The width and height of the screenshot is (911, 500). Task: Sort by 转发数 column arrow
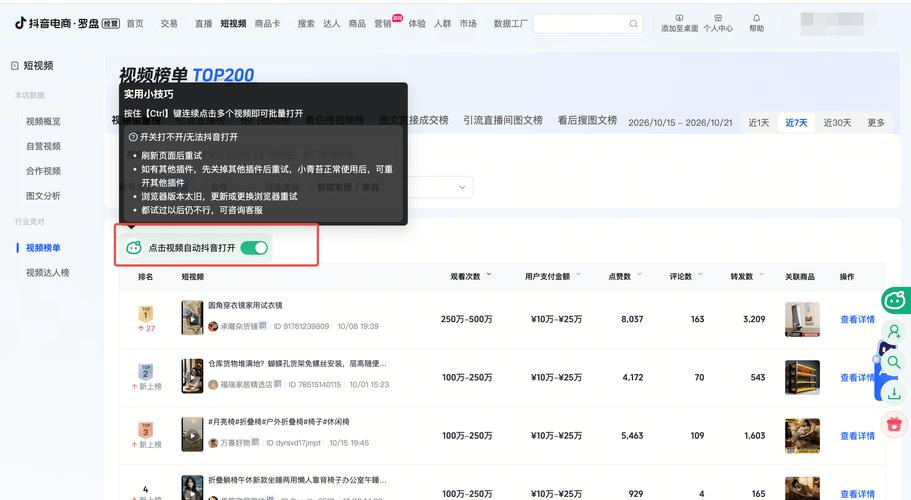point(761,274)
